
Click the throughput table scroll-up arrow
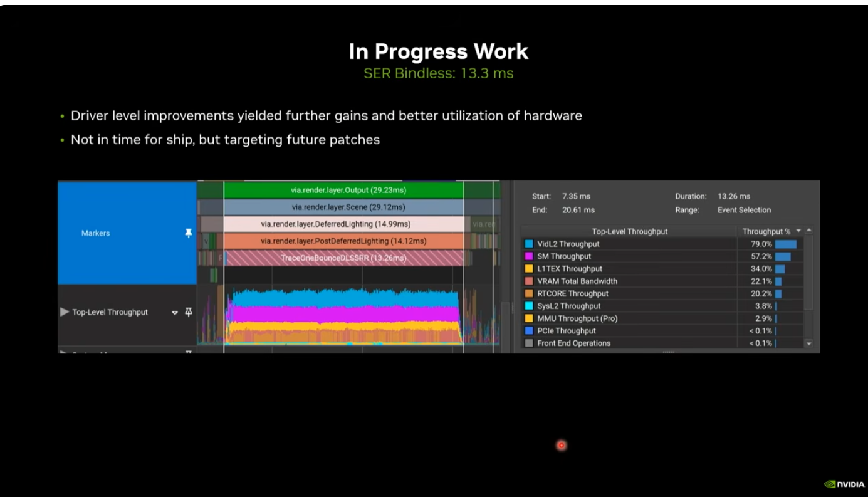tap(808, 231)
